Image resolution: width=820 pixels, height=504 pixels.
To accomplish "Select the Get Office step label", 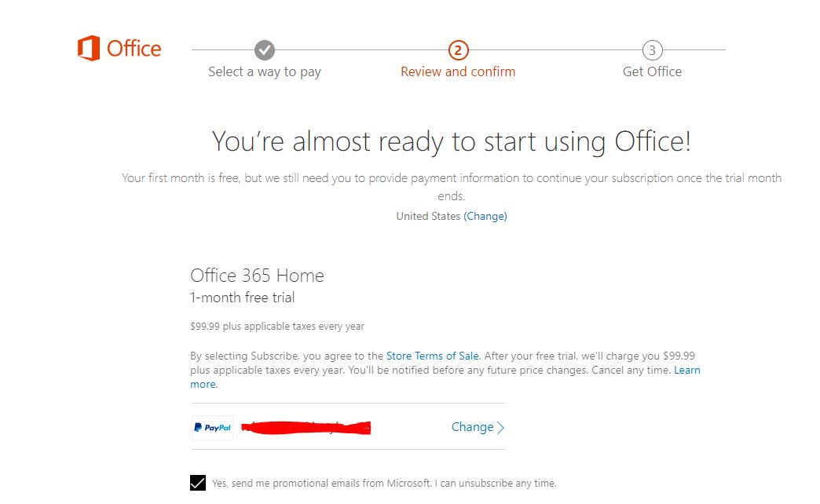I will click(652, 71).
